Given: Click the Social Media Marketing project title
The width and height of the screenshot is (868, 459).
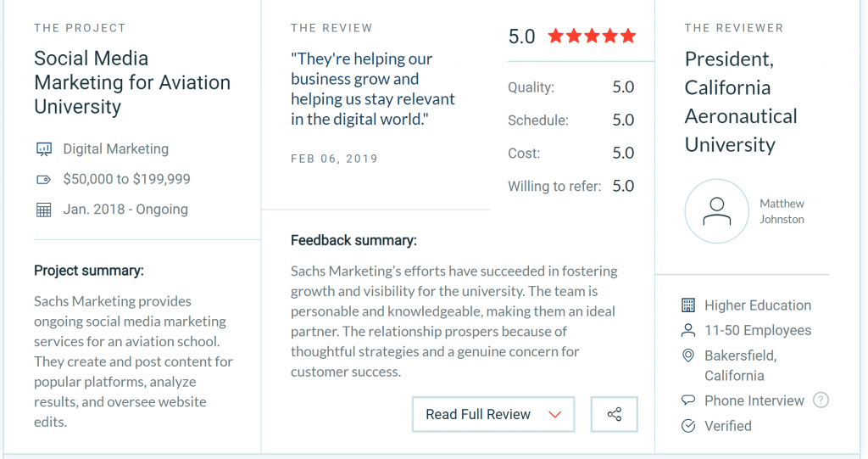Looking at the screenshot, I should (x=132, y=82).
